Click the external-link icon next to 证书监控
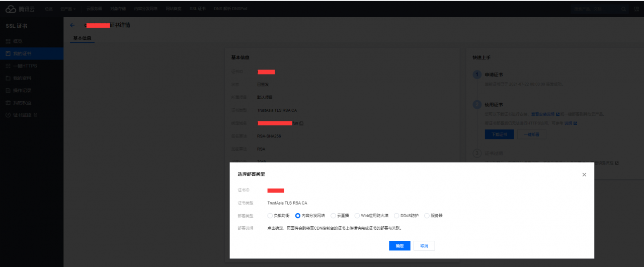Image resolution: width=644 pixels, height=267 pixels. [x=35, y=115]
